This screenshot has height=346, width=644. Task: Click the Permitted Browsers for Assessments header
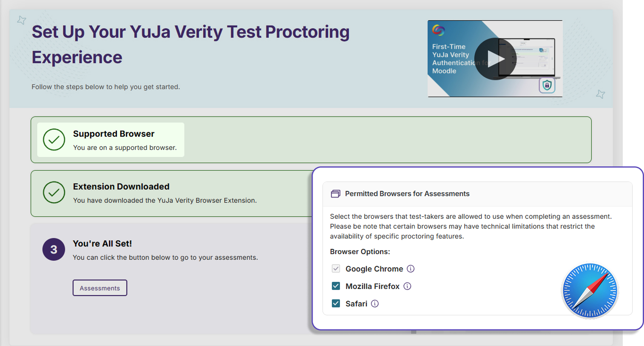[407, 194]
